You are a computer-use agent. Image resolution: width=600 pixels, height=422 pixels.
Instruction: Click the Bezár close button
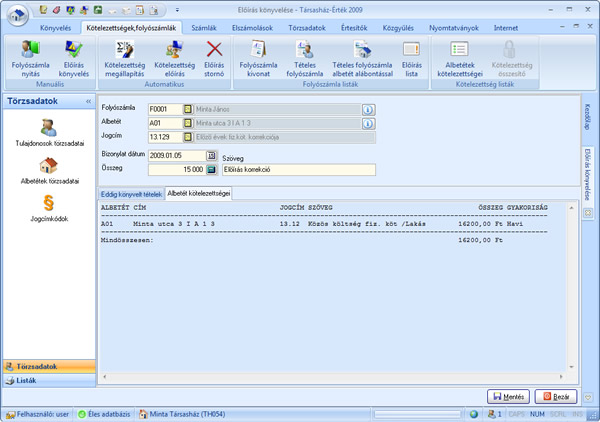click(x=556, y=397)
